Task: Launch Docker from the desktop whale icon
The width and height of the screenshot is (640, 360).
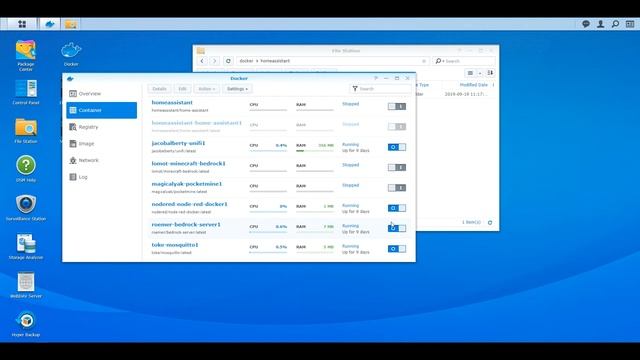Action: 71,54
